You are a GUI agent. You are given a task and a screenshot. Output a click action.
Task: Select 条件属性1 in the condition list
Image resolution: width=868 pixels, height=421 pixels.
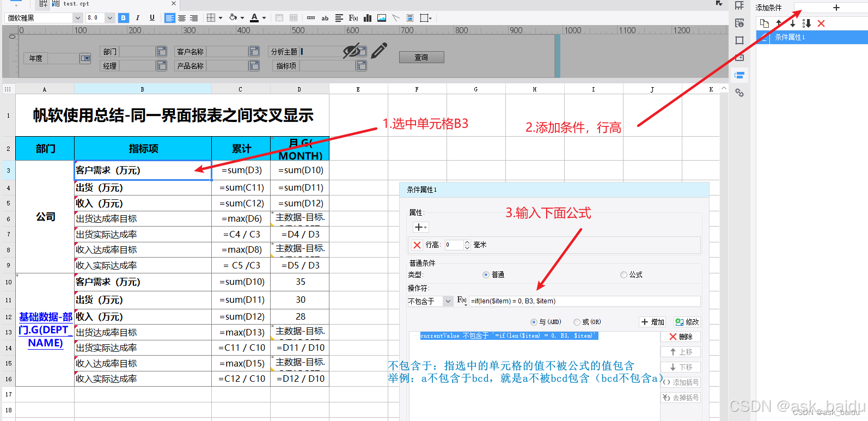point(812,37)
